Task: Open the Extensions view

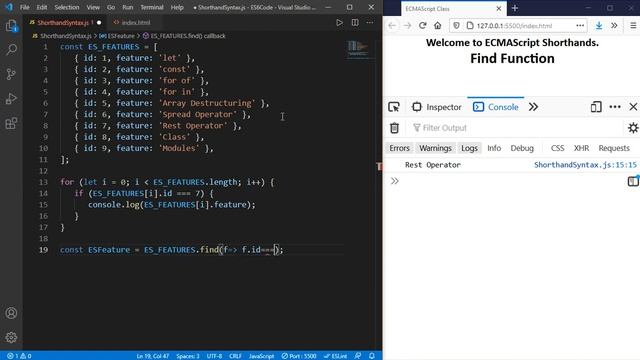Action: (x=11, y=123)
